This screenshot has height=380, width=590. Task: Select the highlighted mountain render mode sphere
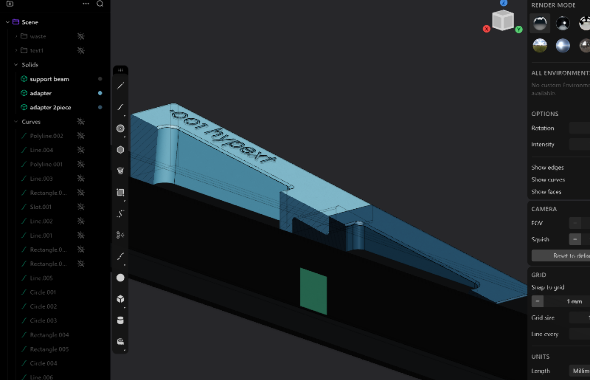pyautogui.click(x=540, y=23)
